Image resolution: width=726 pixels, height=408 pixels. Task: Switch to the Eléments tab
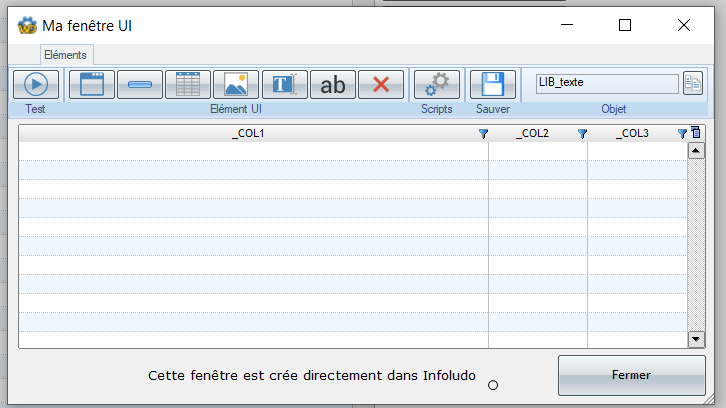(66, 55)
